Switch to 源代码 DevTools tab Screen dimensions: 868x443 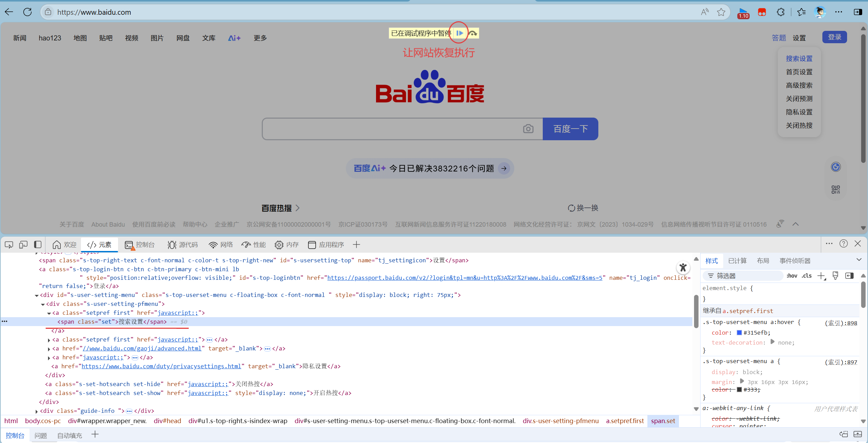183,245
